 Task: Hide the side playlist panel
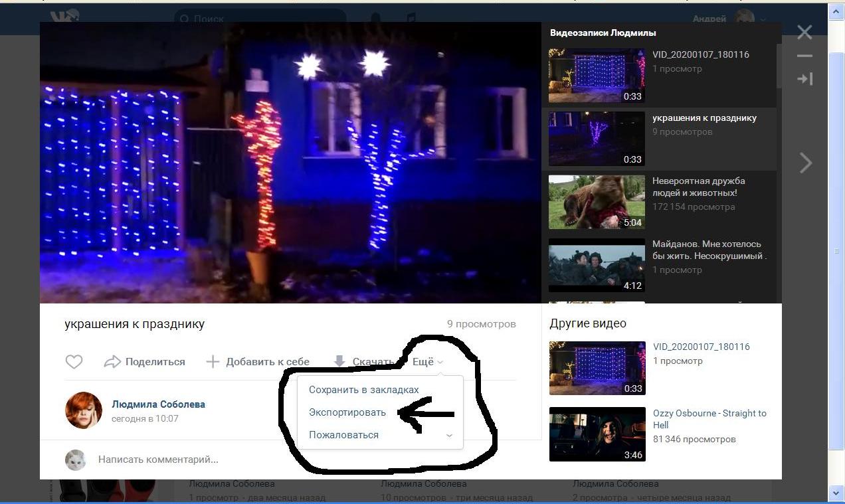pos(804,79)
